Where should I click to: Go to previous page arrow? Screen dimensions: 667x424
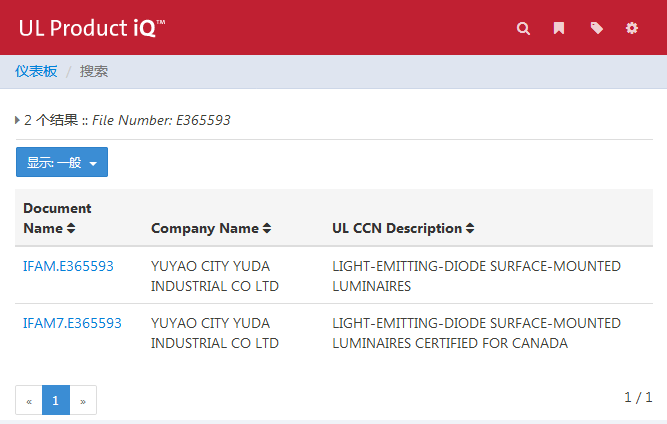click(29, 400)
